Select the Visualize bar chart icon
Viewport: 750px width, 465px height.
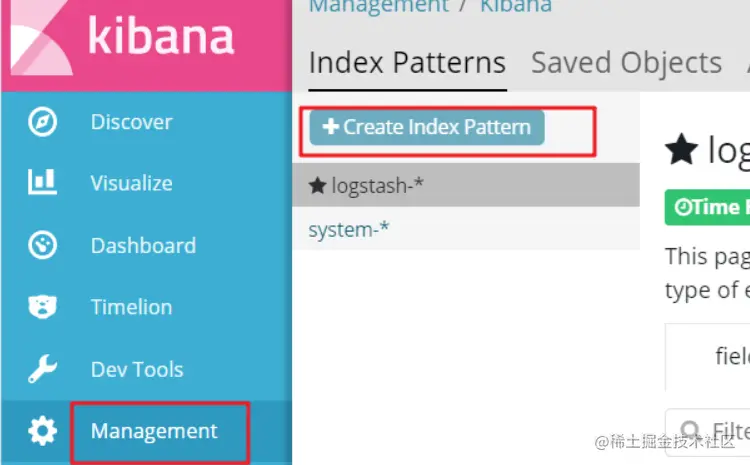tap(42, 184)
